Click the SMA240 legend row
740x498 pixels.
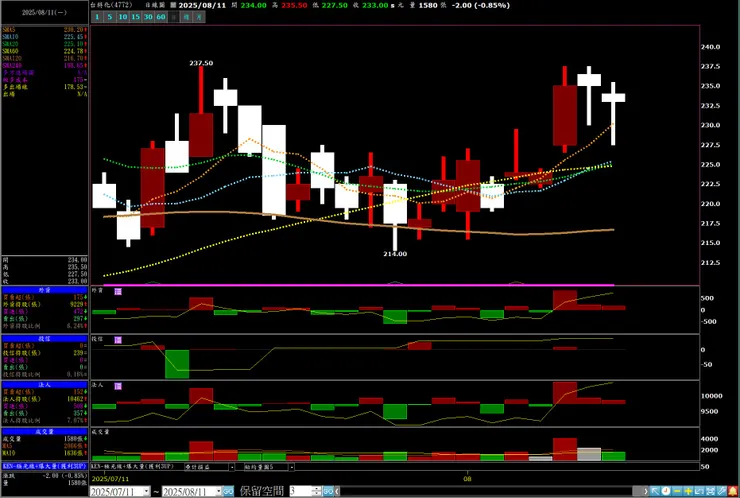[44, 65]
